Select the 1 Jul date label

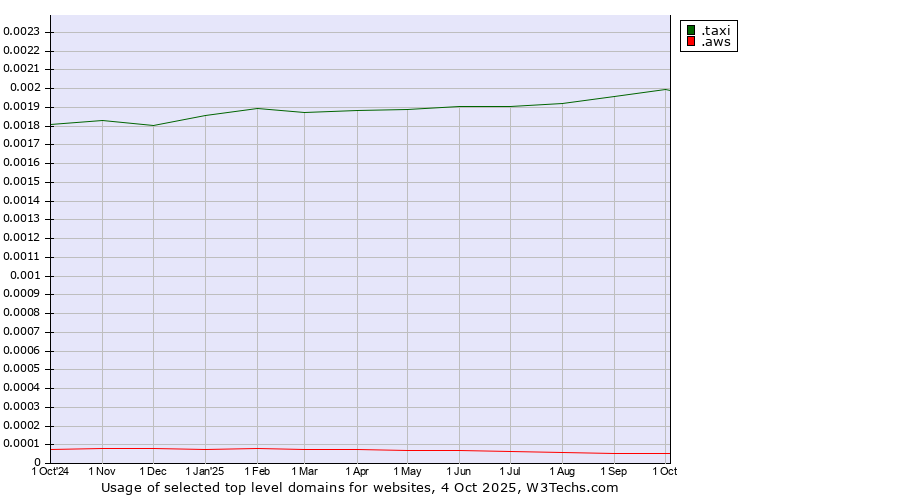(x=510, y=471)
